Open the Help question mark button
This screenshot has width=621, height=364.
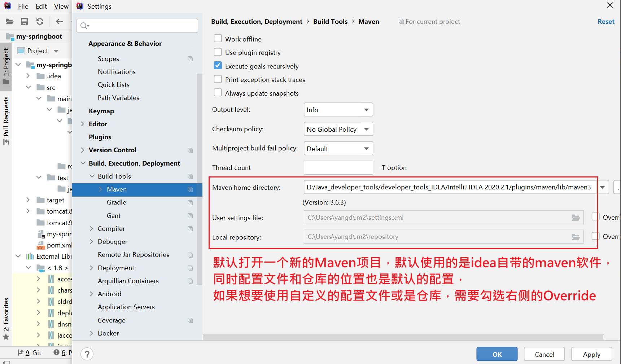click(87, 354)
